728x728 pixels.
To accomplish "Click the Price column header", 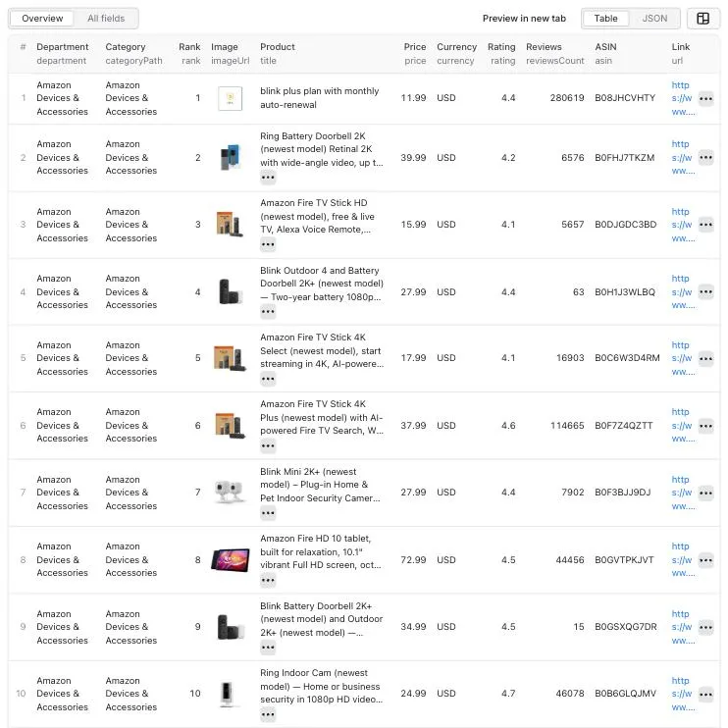I will (415, 53).
